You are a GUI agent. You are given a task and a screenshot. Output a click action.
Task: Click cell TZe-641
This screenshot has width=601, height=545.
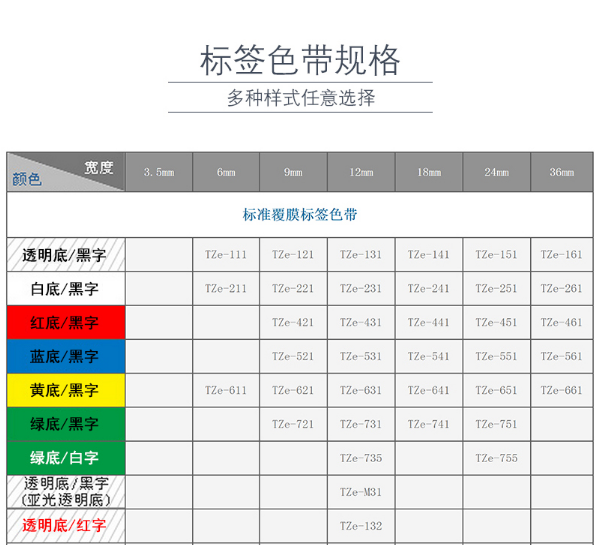429,390
